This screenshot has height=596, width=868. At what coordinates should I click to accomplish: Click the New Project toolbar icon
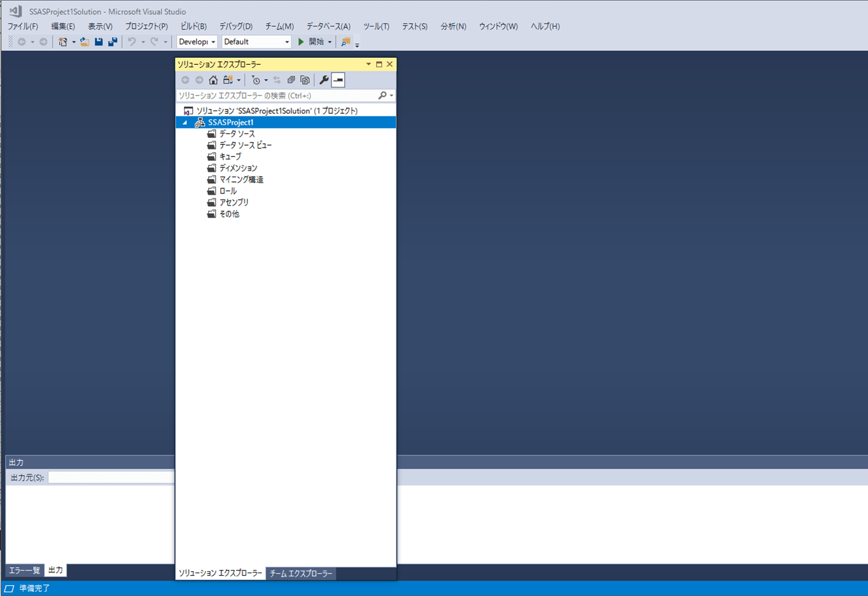click(62, 42)
